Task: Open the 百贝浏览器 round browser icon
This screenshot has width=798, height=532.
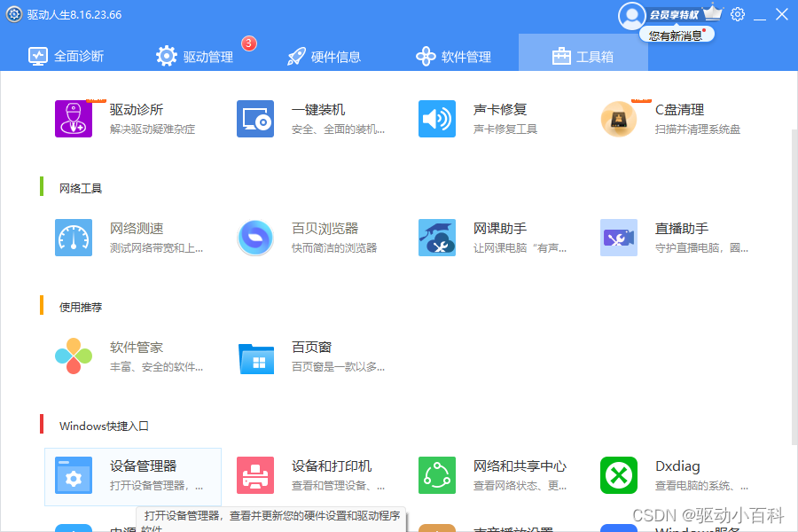Action: click(255, 238)
